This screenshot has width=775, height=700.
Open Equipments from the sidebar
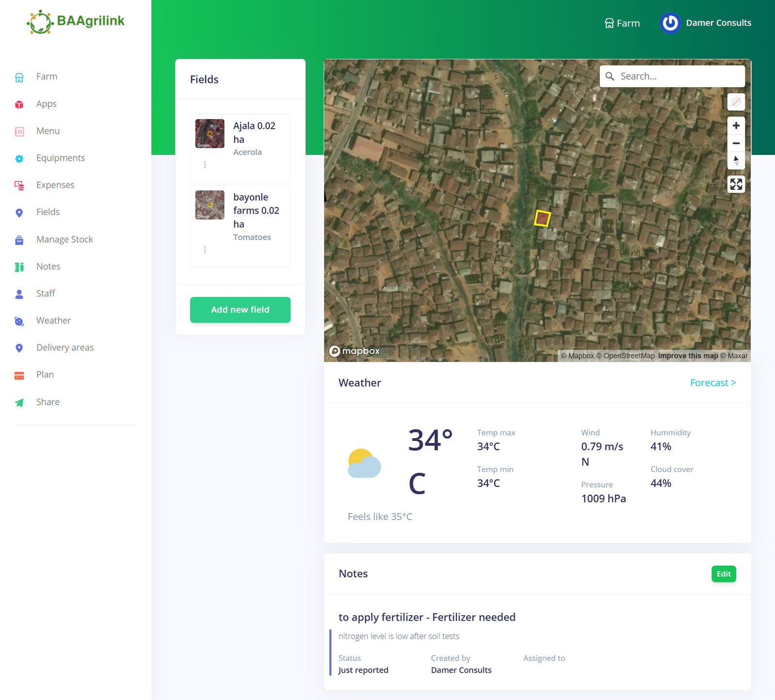tap(61, 158)
